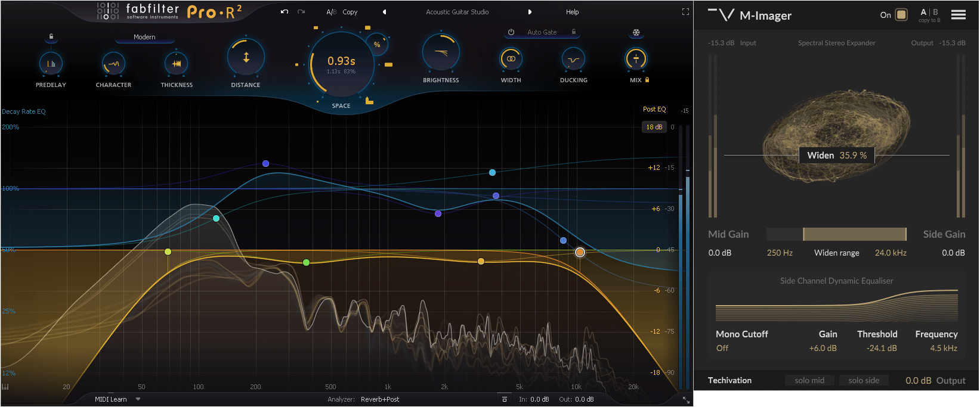Open the MIDI Learn dropdown arrow
This screenshot has height=407, width=980.
point(138,399)
